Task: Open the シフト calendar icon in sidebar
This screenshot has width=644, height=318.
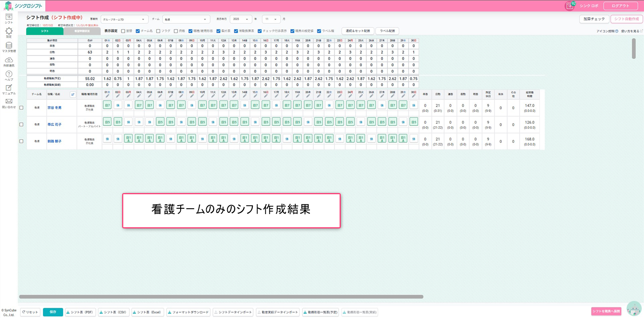Action: (8, 18)
